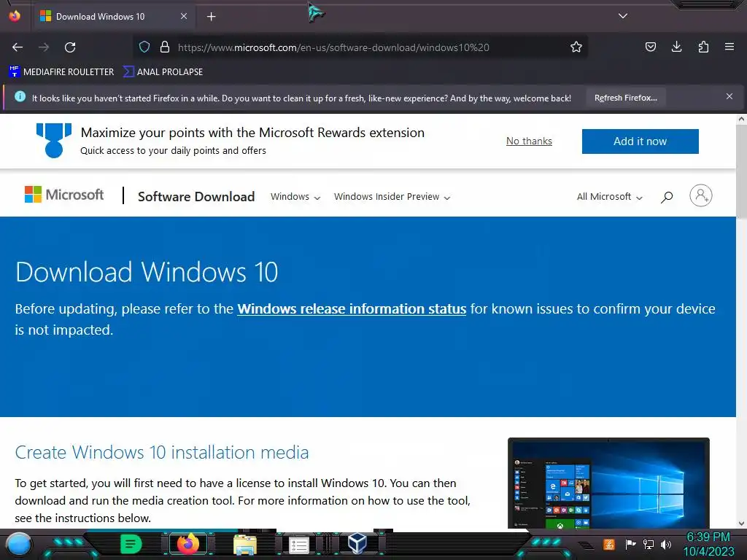The image size is (747, 560).
Task: Expand the All Microsoft menu
Action: [x=609, y=197]
